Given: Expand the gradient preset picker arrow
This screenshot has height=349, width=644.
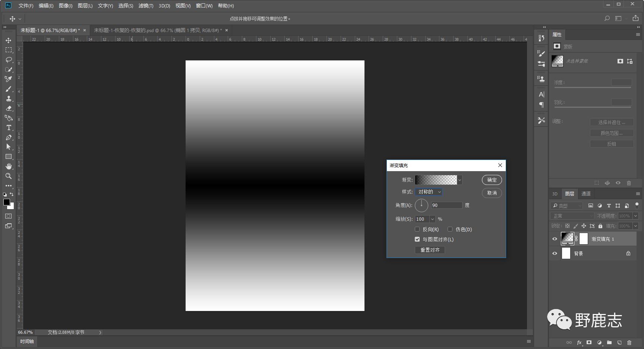Looking at the screenshot, I should point(460,180).
